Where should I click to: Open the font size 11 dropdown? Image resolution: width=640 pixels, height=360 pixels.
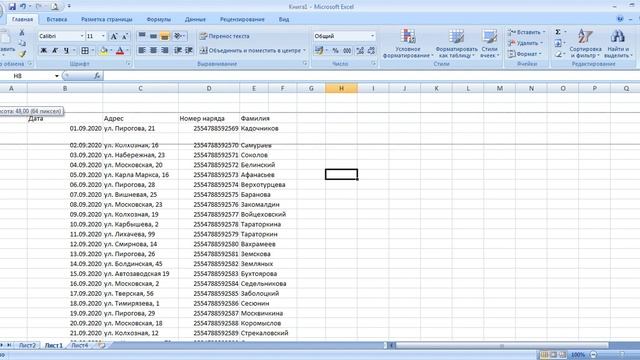point(103,36)
